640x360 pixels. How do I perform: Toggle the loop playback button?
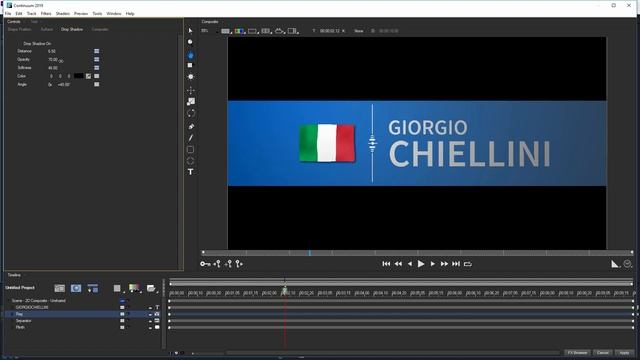tap(468, 264)
